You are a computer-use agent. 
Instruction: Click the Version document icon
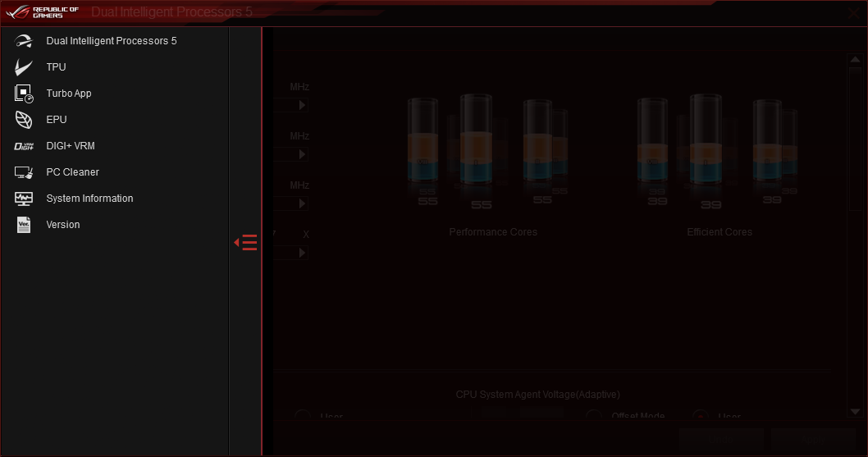24,225
